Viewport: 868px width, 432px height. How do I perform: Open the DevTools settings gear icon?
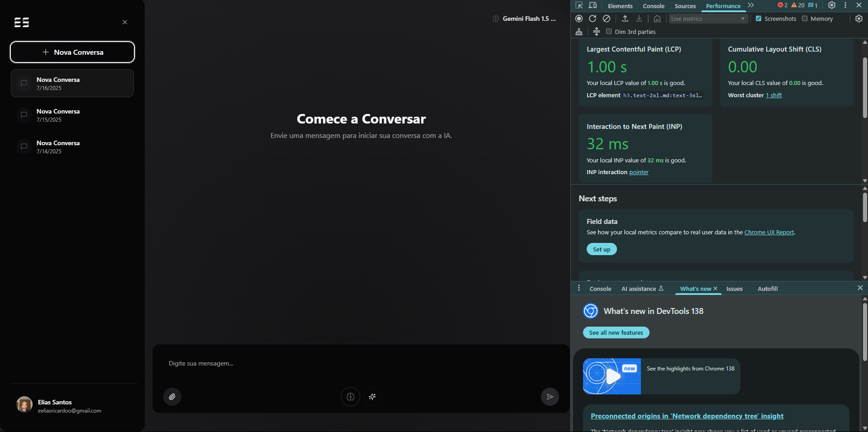pos(831,5)
